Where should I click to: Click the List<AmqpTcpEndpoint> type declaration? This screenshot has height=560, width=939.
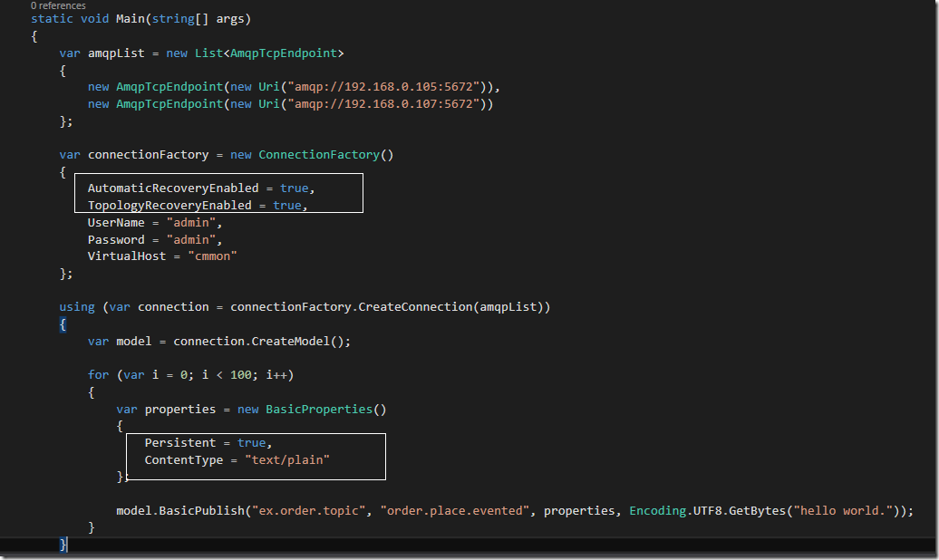[x=268, y=53]
